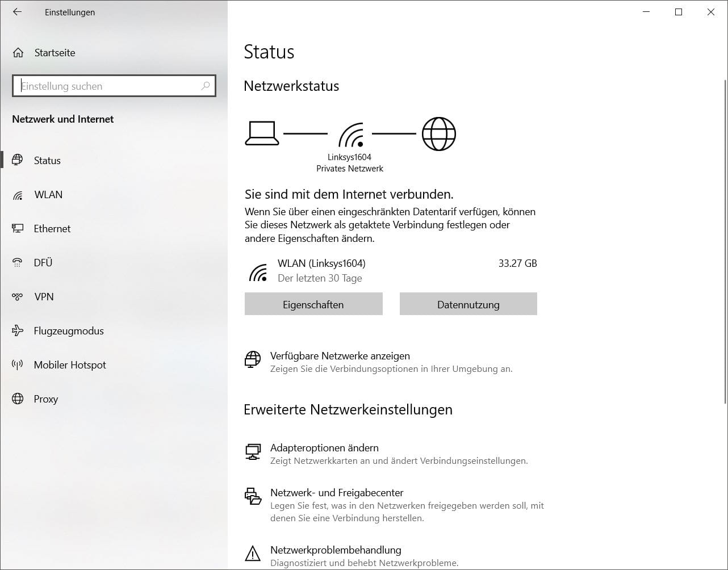Viewport: 728px width, 570px height.
Task: Click the Netzwerk- und Freigabecenter icon
Action: point(253,496)
